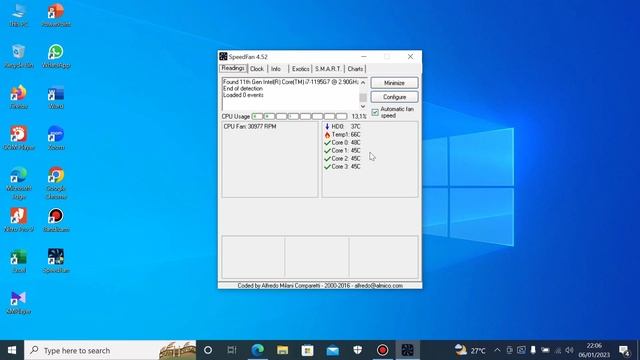Screen dimensions: 640x360
Task: Click in the taskbar search box
Action: (x=110, y=350)
